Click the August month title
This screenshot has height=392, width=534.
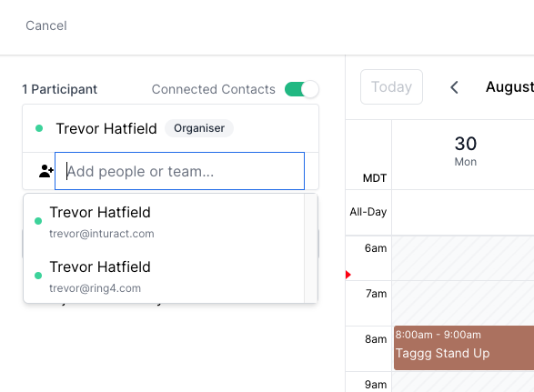[x=509, y=86]
